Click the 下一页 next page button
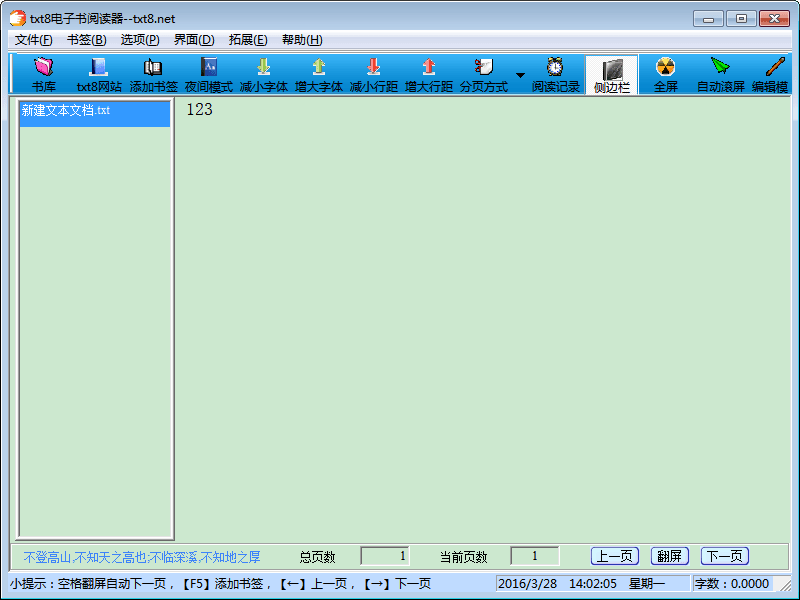The height and width of the screenshot is (600, 800). pyautogui.click(x=725, y=557)
